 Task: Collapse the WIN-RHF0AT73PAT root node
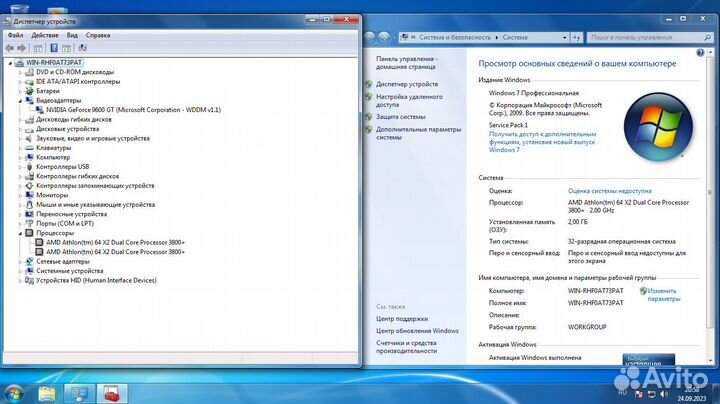tap(10, 63)
